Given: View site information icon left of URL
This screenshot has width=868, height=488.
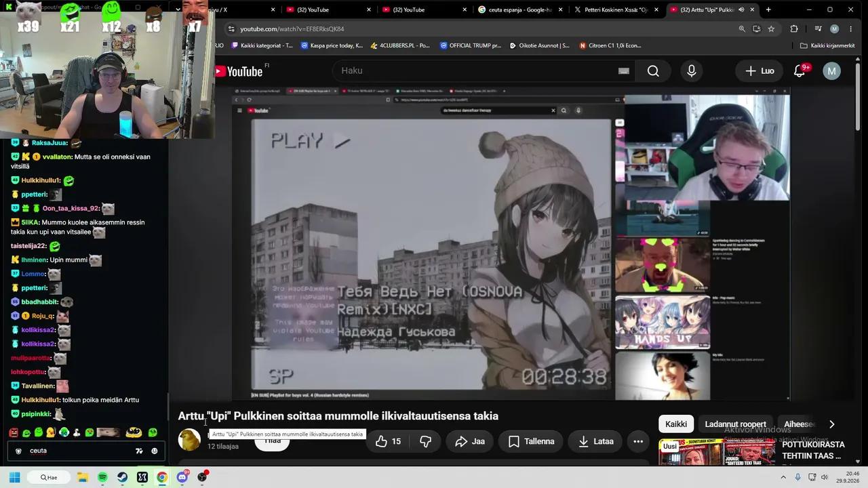Looking at the screenshot, I should (231, 29).
